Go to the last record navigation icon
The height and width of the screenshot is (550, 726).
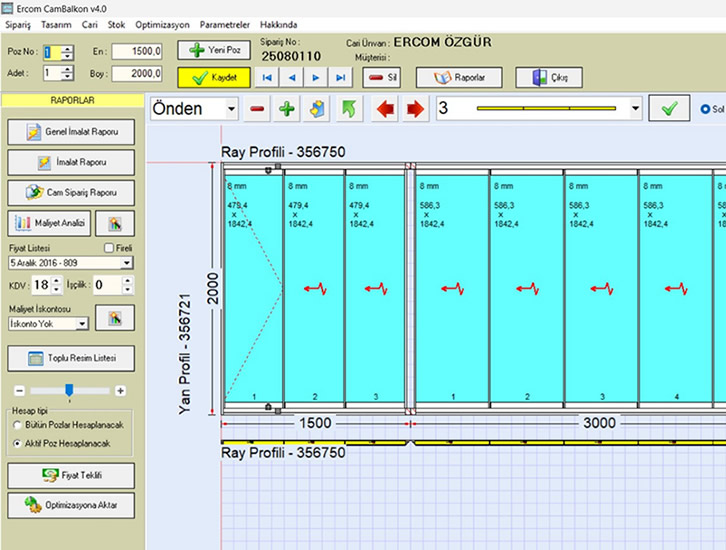click(x=341, y=77)
